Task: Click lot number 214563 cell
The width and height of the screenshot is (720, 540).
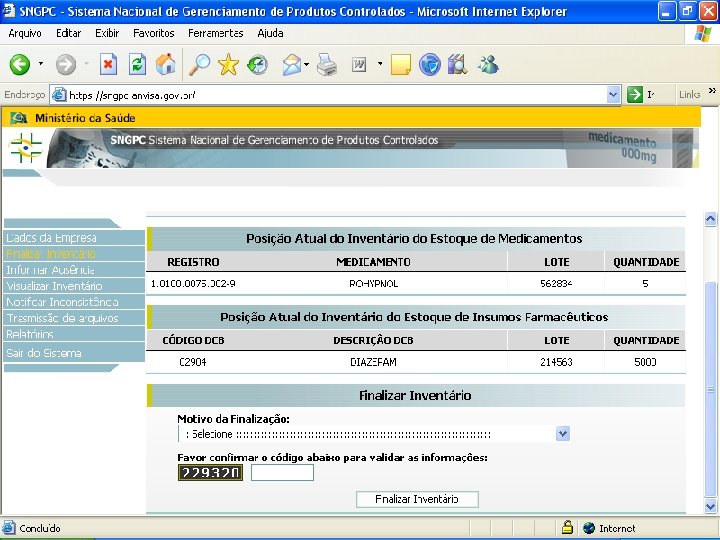Action: [x=556, y=362]
